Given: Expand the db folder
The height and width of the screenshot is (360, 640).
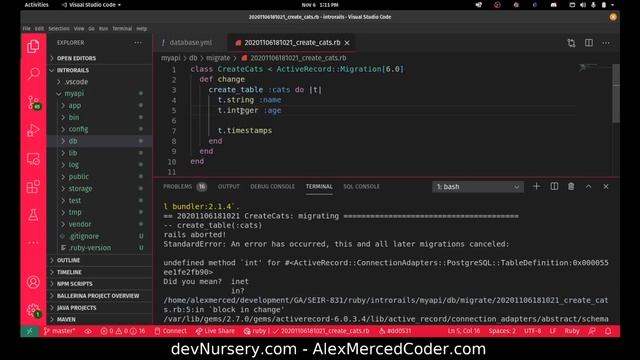Looking at the screenshot, I should click(100, 141).
